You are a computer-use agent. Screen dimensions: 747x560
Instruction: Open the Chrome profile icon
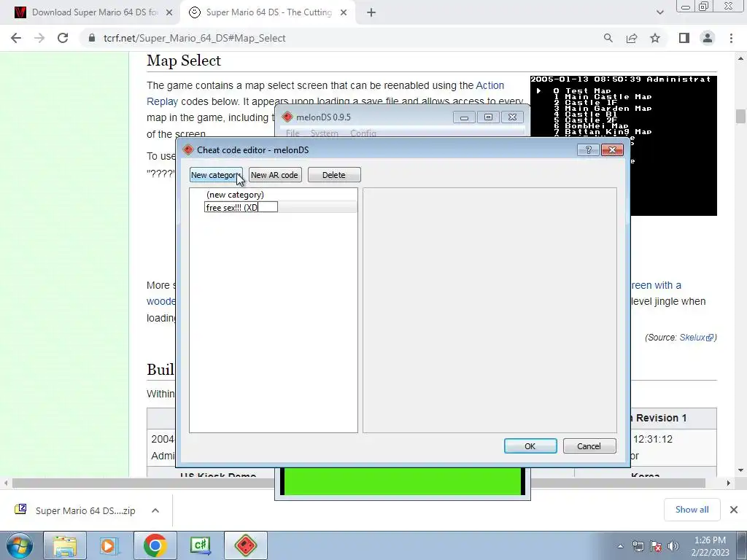click(x=708, y=38)
